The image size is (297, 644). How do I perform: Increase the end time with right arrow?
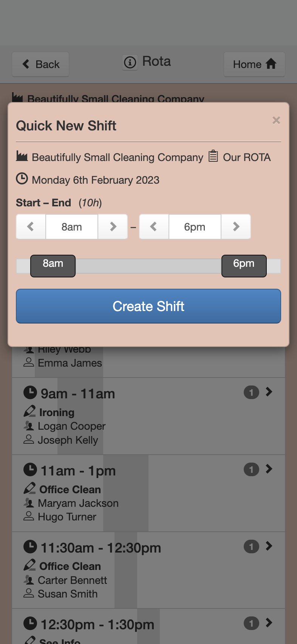click(x=236, y=227)
